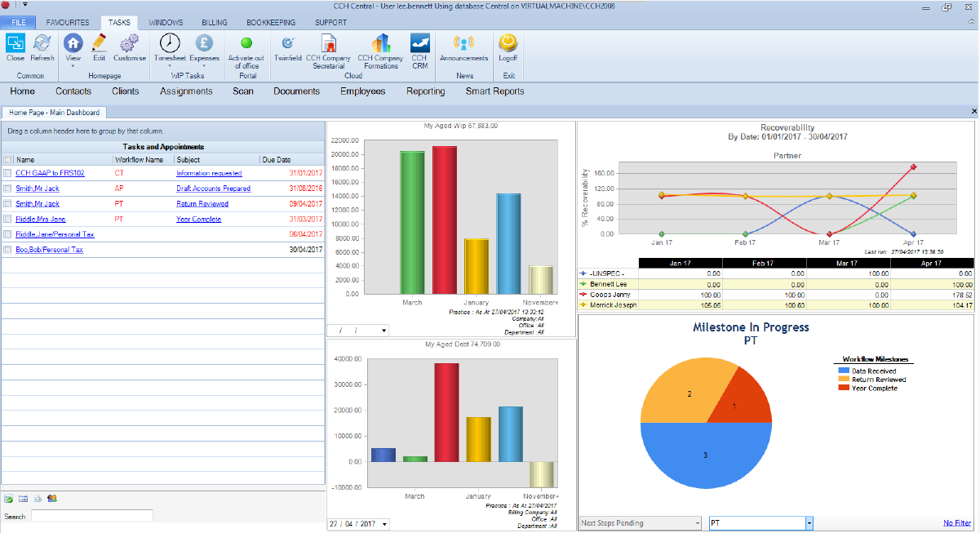Click the new task icon with green check
The image size is (980, 533).
(8, 498)
